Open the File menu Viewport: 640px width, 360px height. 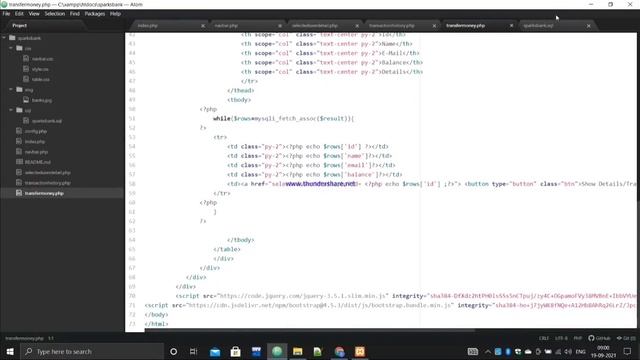click(x=6, y=13)
